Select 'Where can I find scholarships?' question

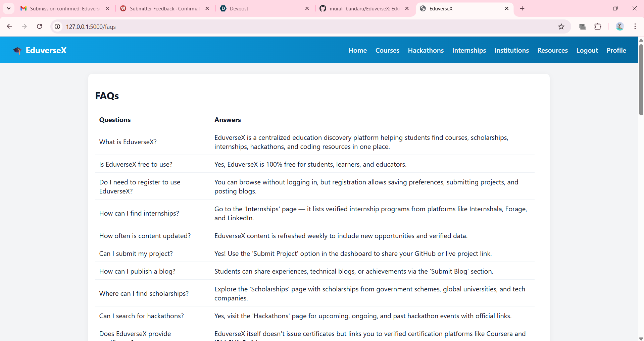click(144, 293)
